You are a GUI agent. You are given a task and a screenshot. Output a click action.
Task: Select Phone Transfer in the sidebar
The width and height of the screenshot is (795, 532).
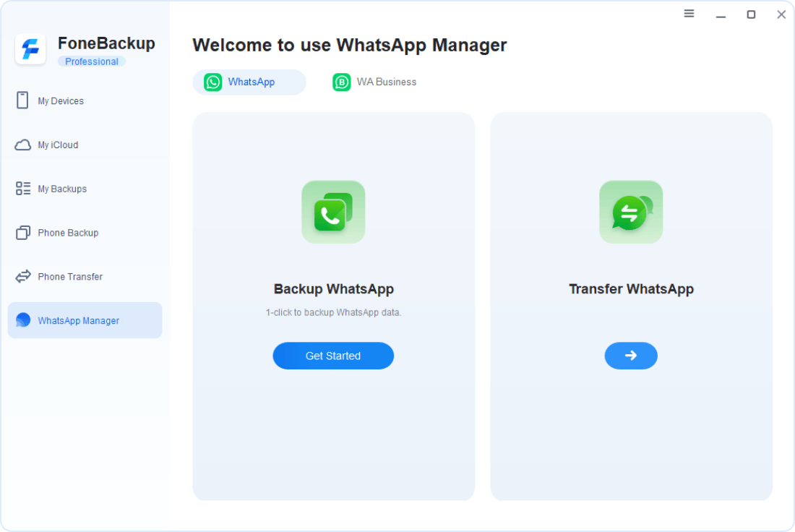click(x=85, y=276)
